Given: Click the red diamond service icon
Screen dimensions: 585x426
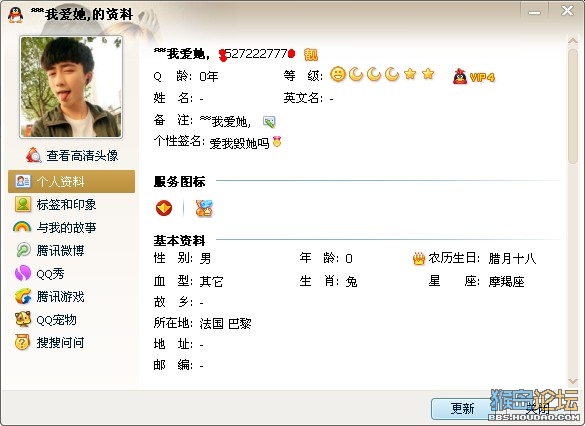Looking at the screenshot, I should click(164, 208).
